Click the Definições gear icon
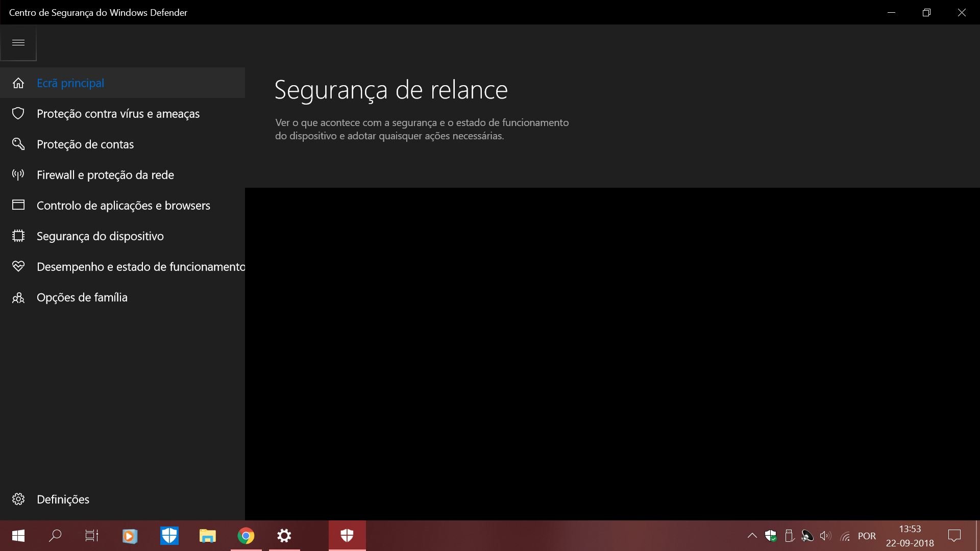Viewport: 980px width, 551px height. tap(18, 499)
